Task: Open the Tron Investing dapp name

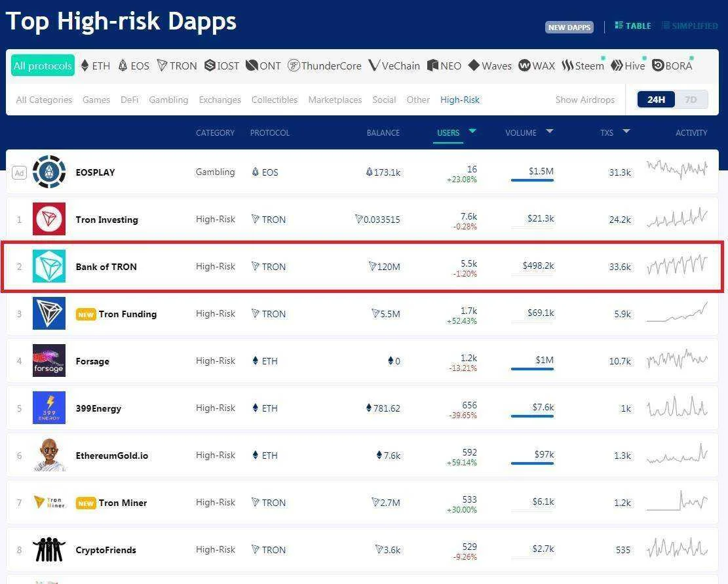Action: tap(107, 220)
